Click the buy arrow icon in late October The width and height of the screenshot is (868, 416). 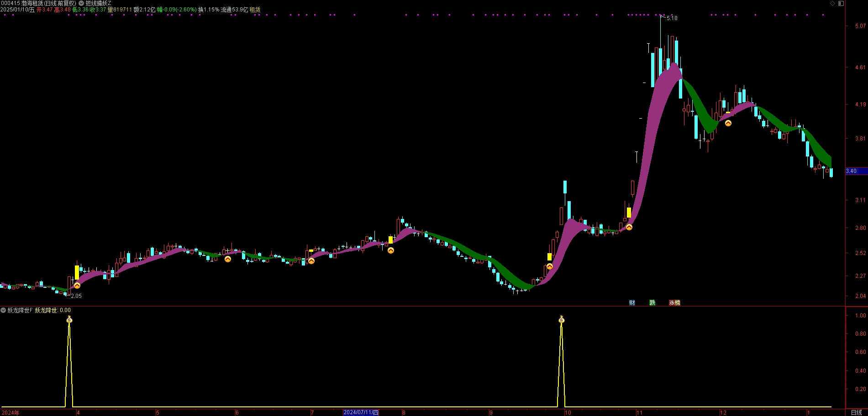click(x=629, y=227)
